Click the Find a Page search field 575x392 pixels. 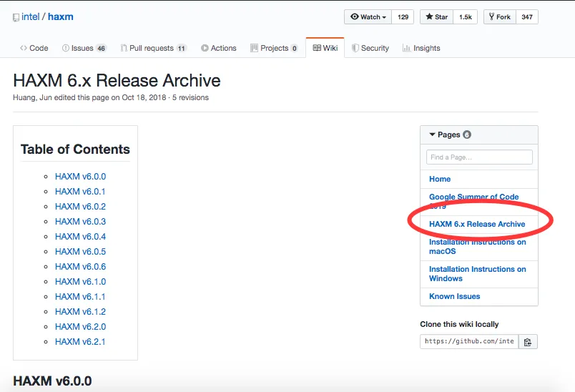tap(479, 157)
